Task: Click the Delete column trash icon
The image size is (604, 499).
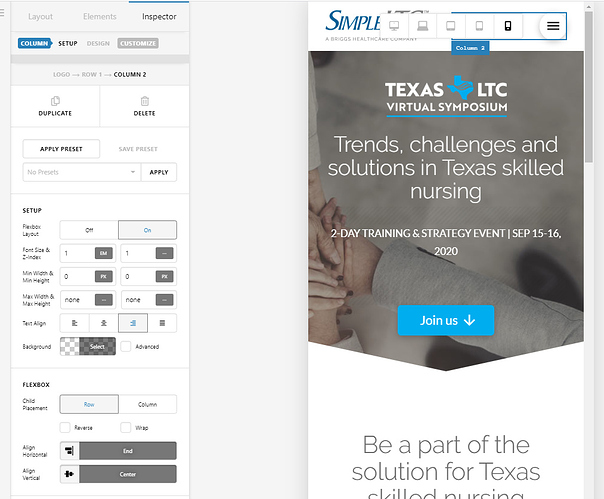Action: point(144,101)
